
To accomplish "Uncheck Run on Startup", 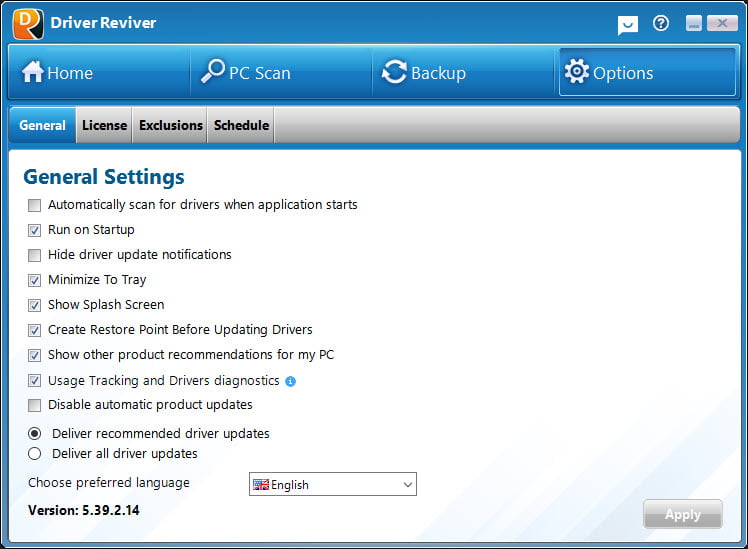I will [x=34, y=230].
